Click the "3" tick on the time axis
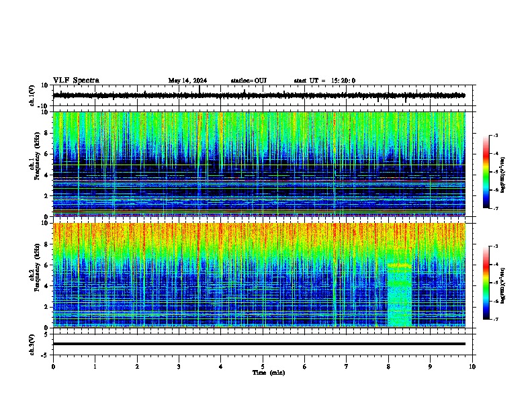This screenshot has width=532, height=411. [179, 367]
